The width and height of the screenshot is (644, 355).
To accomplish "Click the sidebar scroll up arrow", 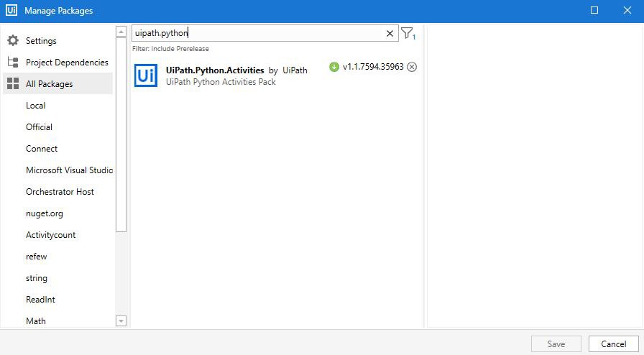I will tap(121, 32).
